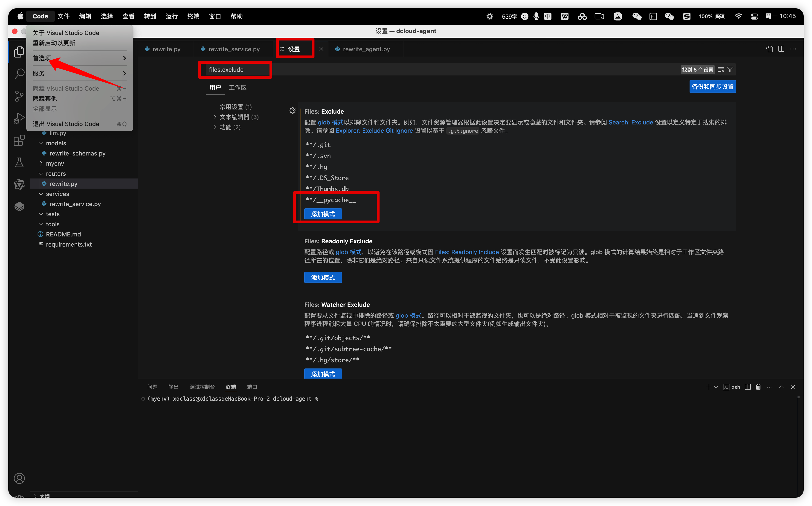Open the Run and Debug view

[19, 118]
